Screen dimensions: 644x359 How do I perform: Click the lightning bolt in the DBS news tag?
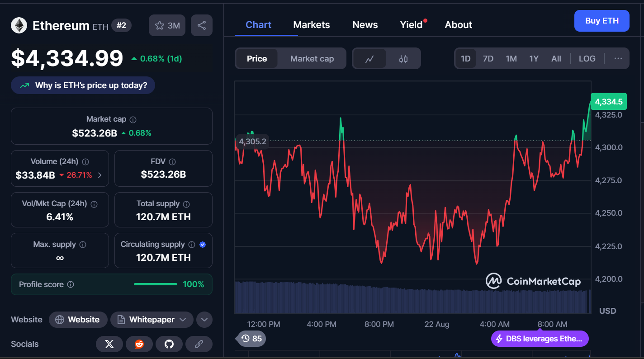point(499,339)
